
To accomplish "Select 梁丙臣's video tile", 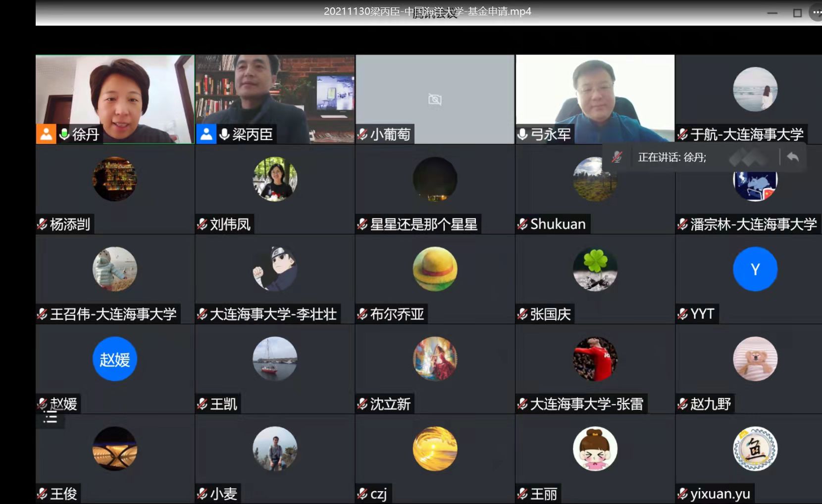I will (275, 94).
